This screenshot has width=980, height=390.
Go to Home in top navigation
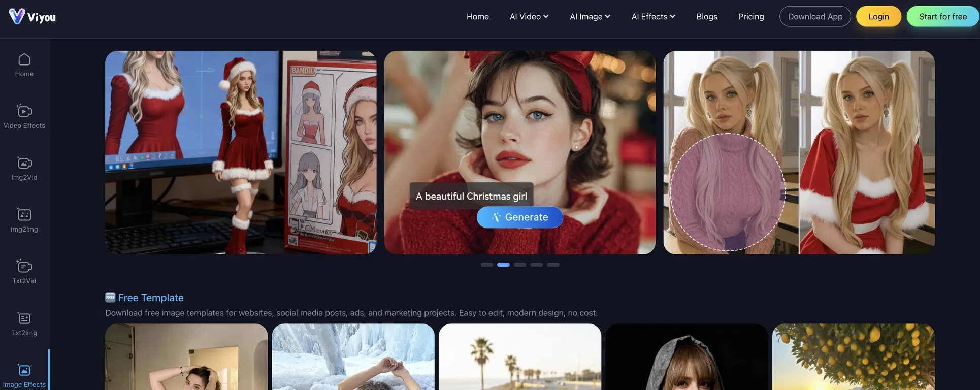(x=477, y=17)
